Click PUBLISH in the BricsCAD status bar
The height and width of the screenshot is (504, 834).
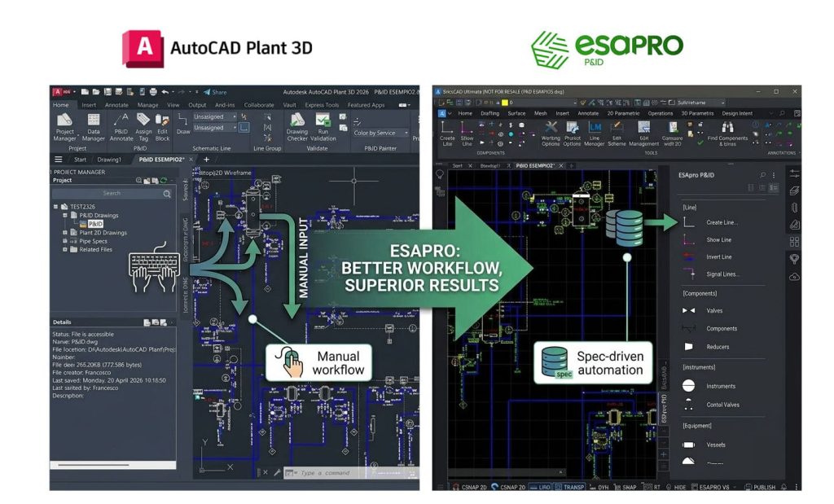760,487
